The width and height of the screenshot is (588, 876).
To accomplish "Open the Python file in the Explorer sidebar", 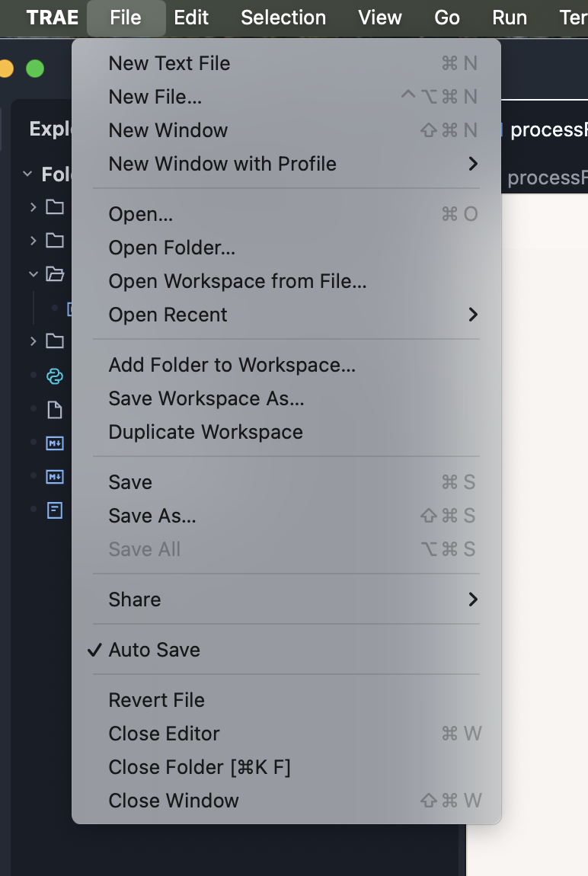I will [x=55, y=376].
